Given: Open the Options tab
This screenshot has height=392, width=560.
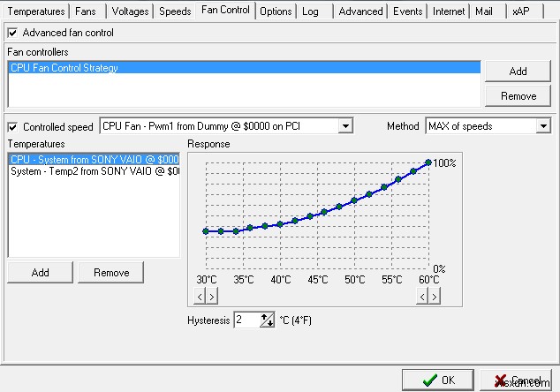Looking at the screenshot, I should click(x=276, y=11).
